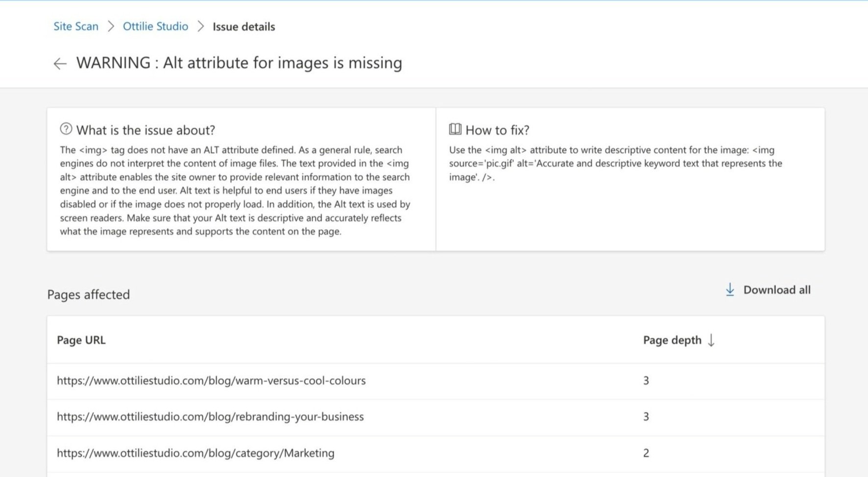The height and width of the screenshot is (477, 868).
Task: Click the chevron after Ottilie Studio breadcrumb
Action: click(x=200, y=26)
